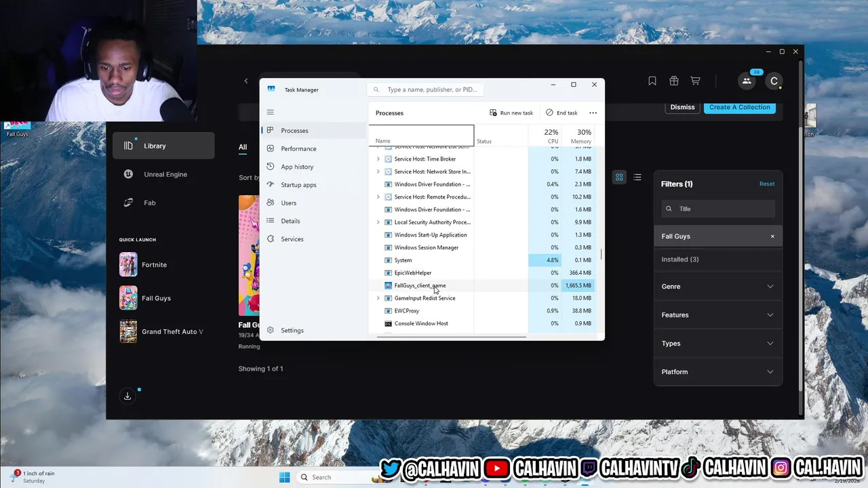Click the Title filter search field
The width and height of the screenshot is (868, 488).
tap(719, 209)
